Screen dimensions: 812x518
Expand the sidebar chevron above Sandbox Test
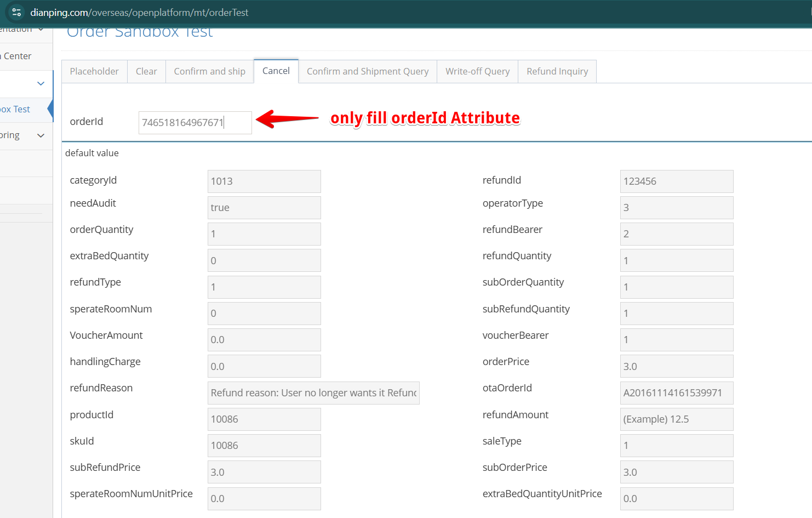(41, 83)
